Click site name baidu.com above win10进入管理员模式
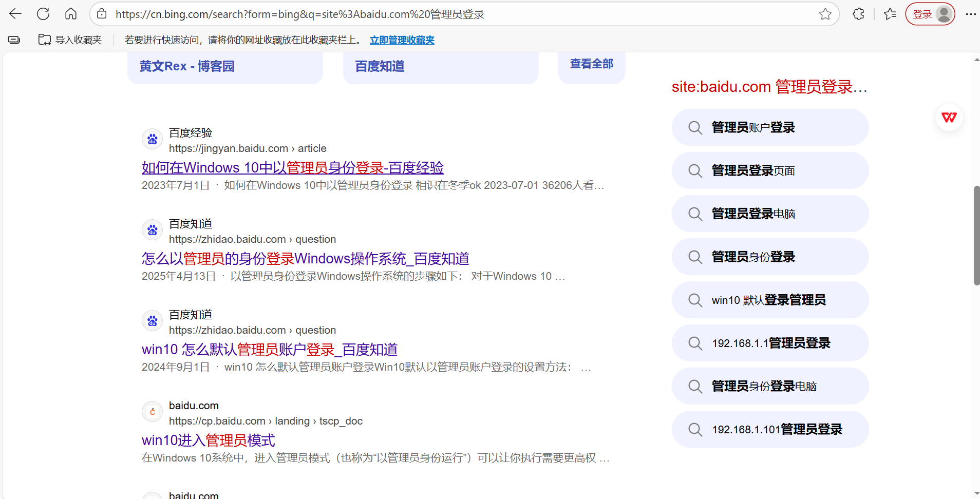980x499 pixels. 194,406
